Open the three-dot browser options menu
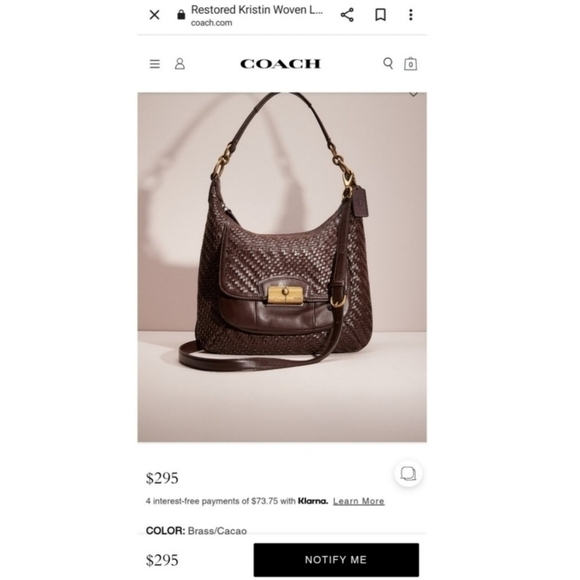Image resolution: width=580 pixels, height=580 pixels. click(x=411, y=15)
